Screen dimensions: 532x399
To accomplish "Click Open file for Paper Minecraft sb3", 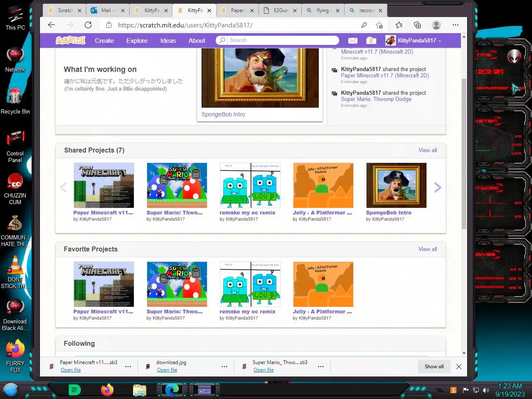I will point(71,370).
